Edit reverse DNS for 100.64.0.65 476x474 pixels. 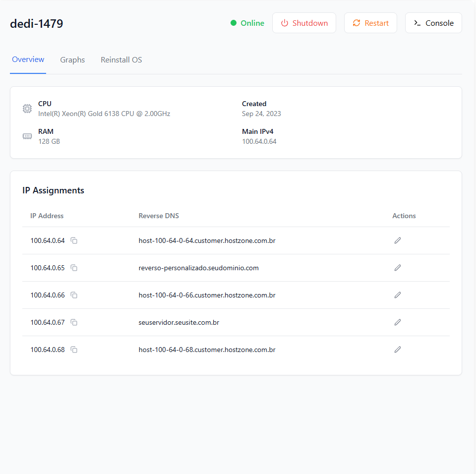point(397,268)
